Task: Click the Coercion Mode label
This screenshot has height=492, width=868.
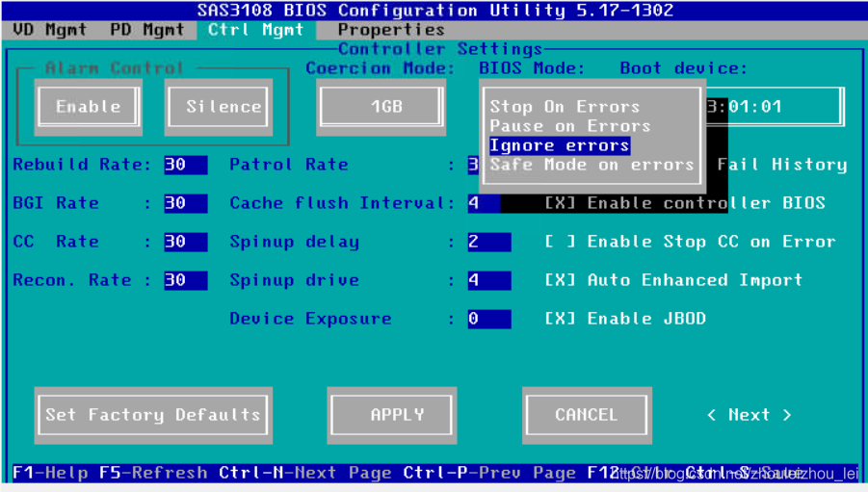Action: tap(380, 68)
